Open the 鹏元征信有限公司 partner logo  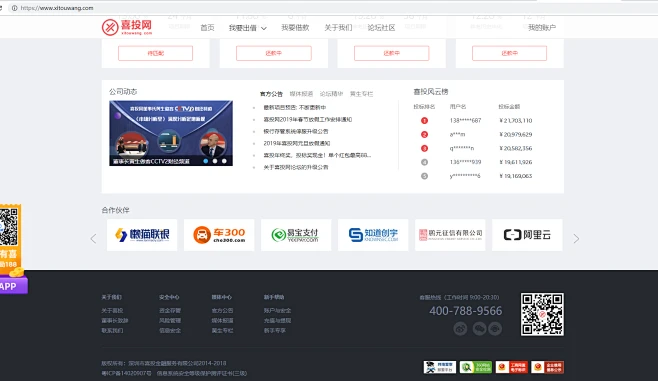[x=450, y=235]
